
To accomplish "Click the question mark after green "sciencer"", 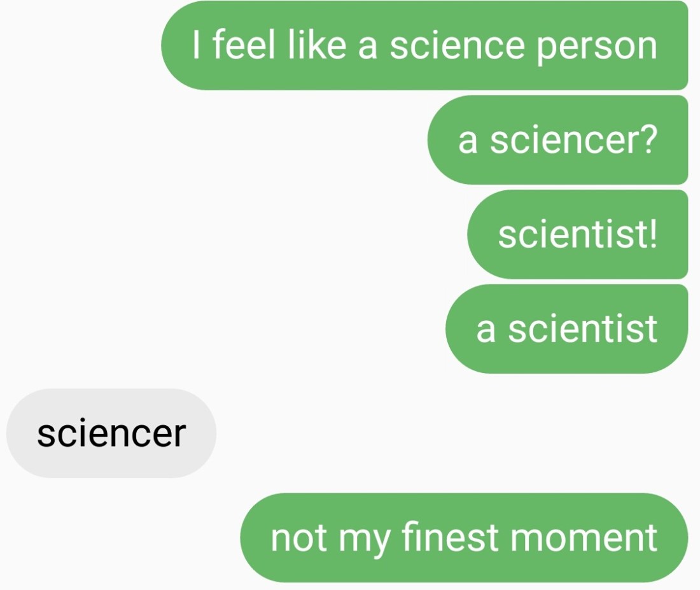I will [x=647, y=140].
